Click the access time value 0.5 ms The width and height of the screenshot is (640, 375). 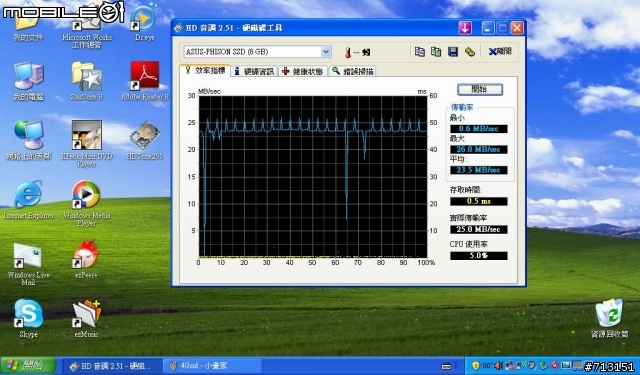coord(479,201)
